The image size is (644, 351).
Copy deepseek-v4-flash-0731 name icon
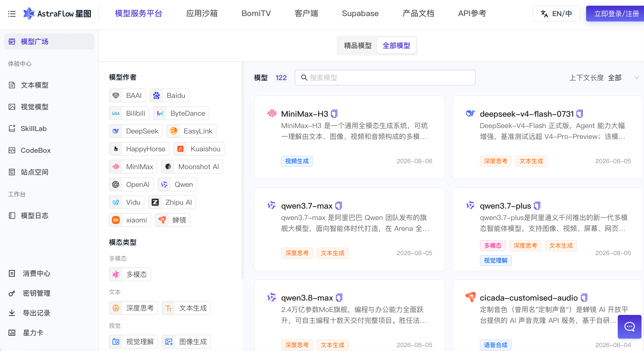click(x=579, y=114)
